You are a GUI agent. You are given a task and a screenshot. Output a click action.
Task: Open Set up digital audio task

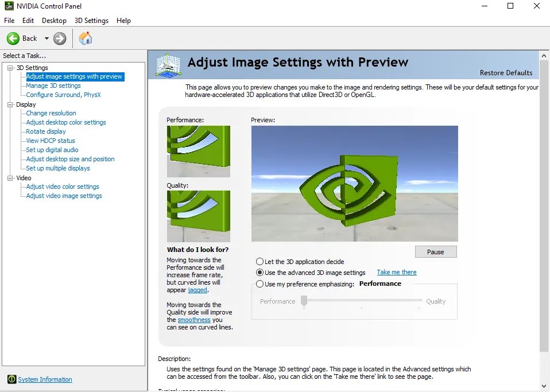[52, 150]
